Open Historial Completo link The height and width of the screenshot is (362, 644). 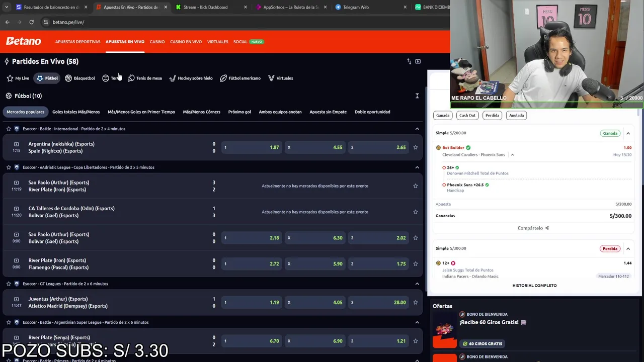[x=534, y=286]
